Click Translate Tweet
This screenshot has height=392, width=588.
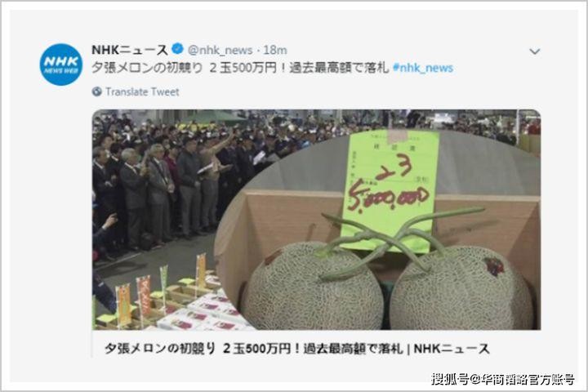click(142, 91)
